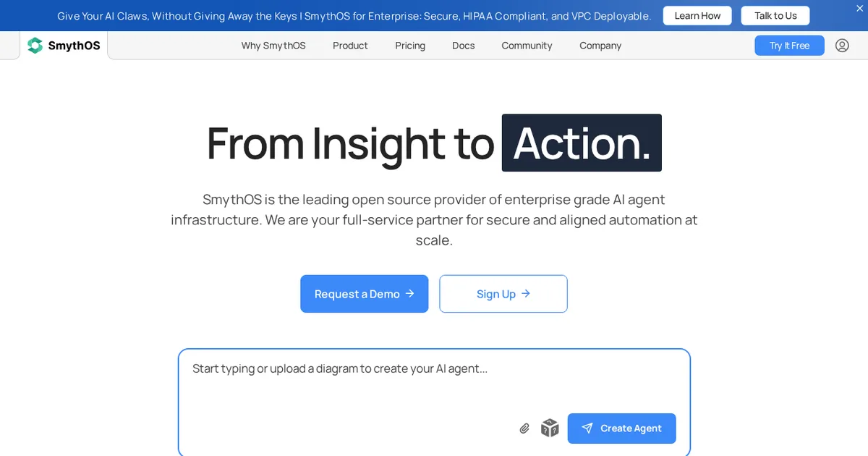Dismiss the top banner with the X icon
The height and width of the screenshot is (456, 868).
pyautogui.click(x=859, y=8)
